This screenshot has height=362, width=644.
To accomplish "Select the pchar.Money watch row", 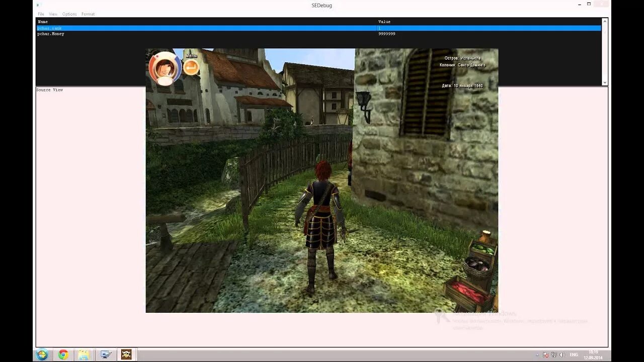I will 319,34.
